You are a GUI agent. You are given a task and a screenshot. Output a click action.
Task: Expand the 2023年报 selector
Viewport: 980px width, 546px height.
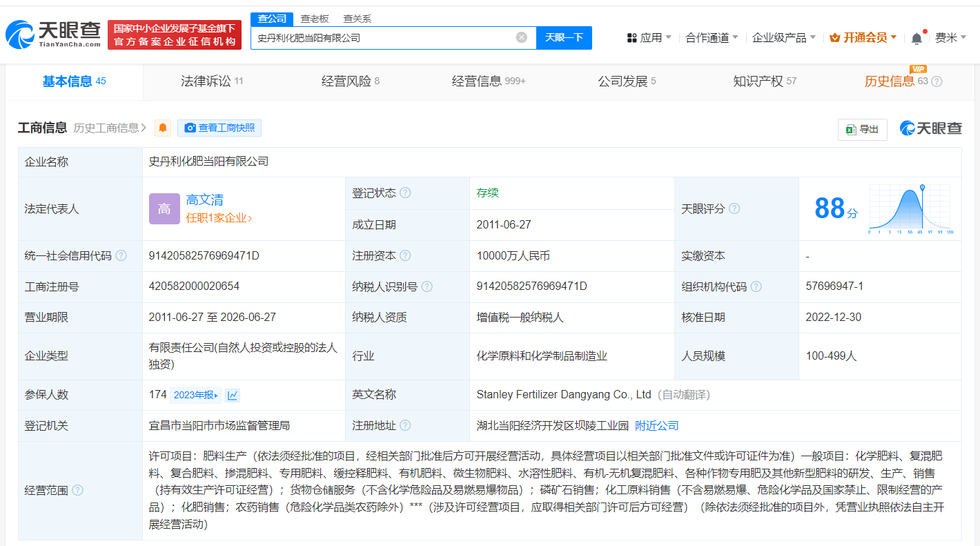pos(196,396)
